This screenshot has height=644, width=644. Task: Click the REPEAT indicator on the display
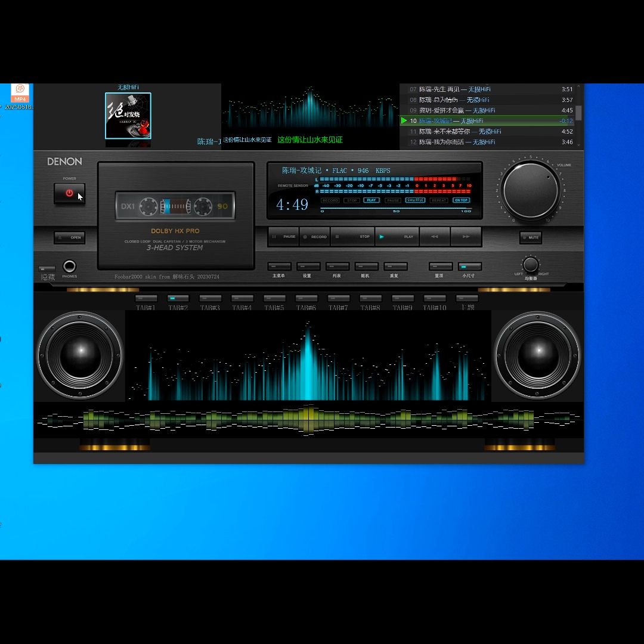[439, 200]
